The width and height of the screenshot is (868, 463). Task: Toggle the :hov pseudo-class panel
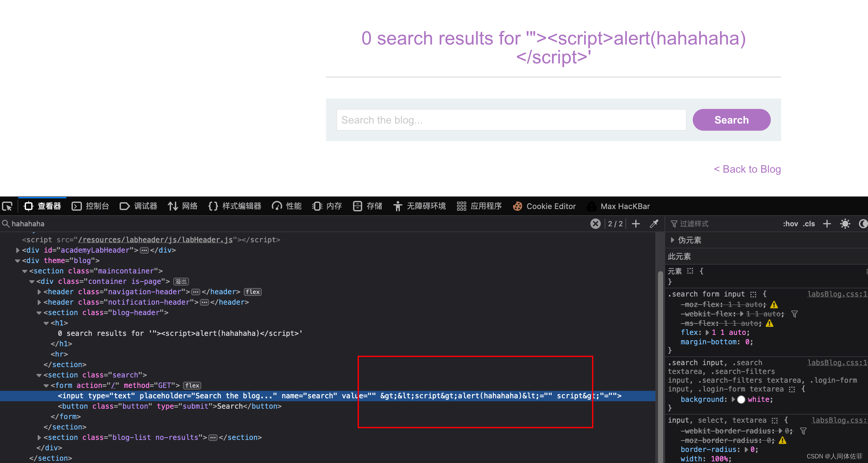(790, 224)
